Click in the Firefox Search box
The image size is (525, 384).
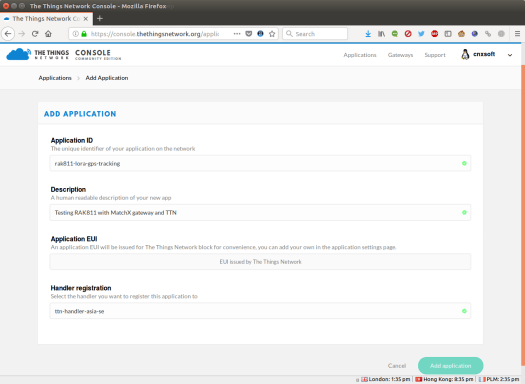coord(315,34)
